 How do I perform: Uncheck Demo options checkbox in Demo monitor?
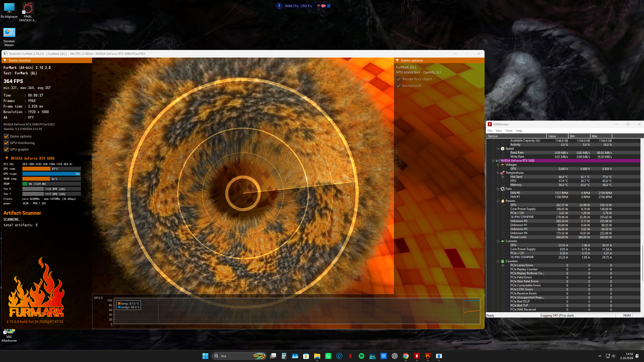point(6,136)
